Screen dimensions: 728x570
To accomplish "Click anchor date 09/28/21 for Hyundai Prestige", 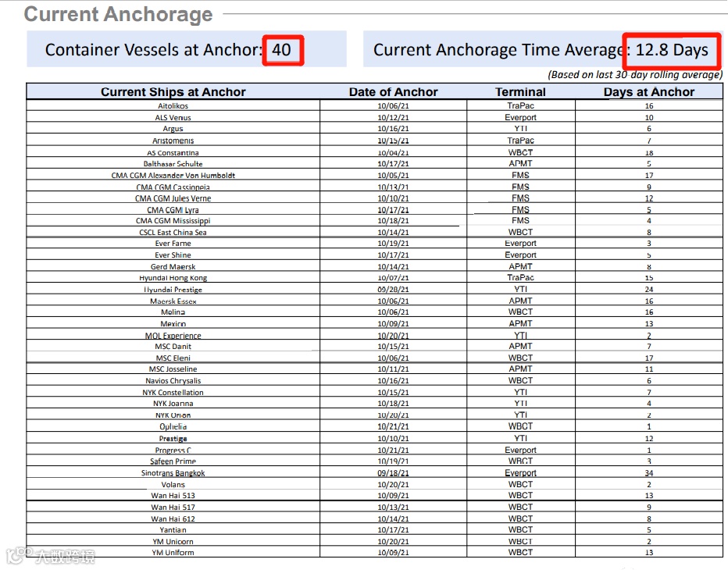I will 393,289.
